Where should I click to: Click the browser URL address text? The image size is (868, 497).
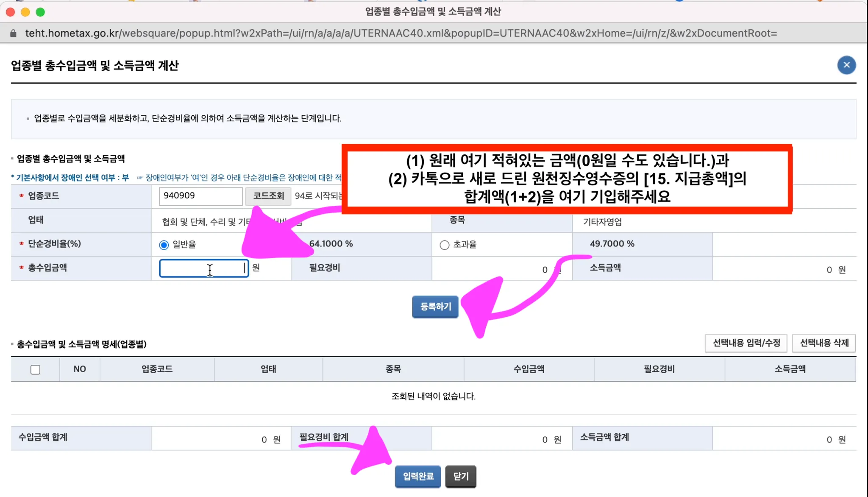click(401, 34)
